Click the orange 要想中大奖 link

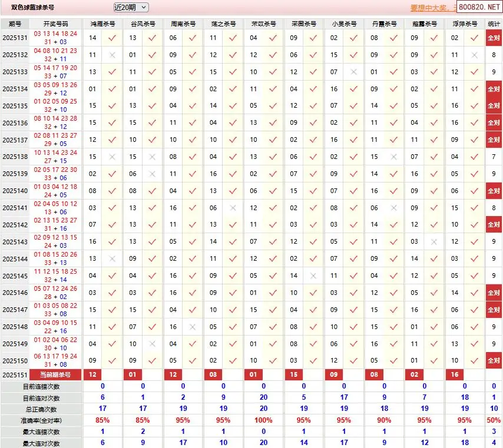[x=433, y=8]
